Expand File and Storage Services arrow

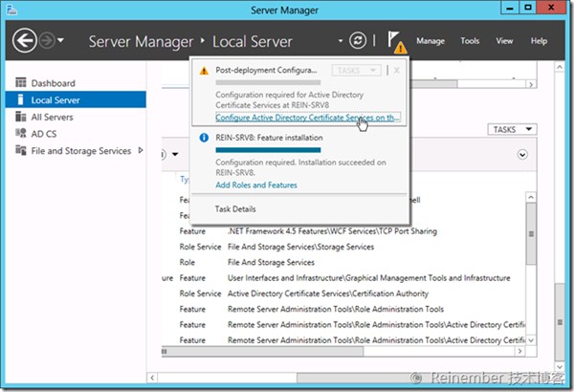142,150
